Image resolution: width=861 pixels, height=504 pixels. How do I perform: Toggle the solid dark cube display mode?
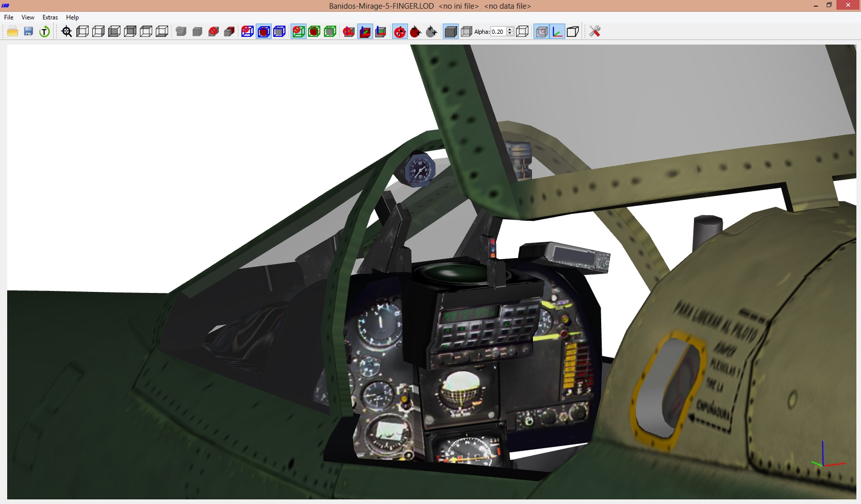coord(450,31)
